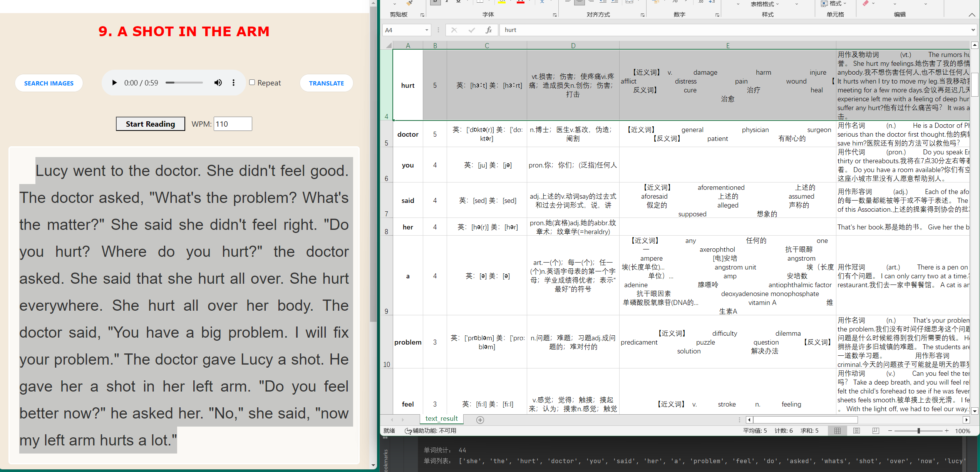Collapse the Excel ribbon
Viewport: 980px width, 472px height.
(x=972, y=15)
